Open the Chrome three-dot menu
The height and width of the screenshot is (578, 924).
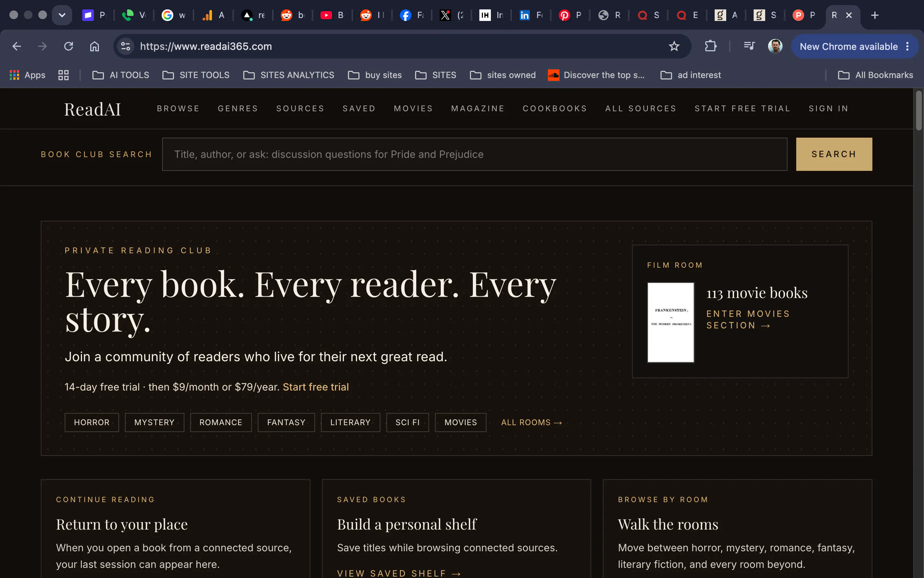(x=908, y=46)
